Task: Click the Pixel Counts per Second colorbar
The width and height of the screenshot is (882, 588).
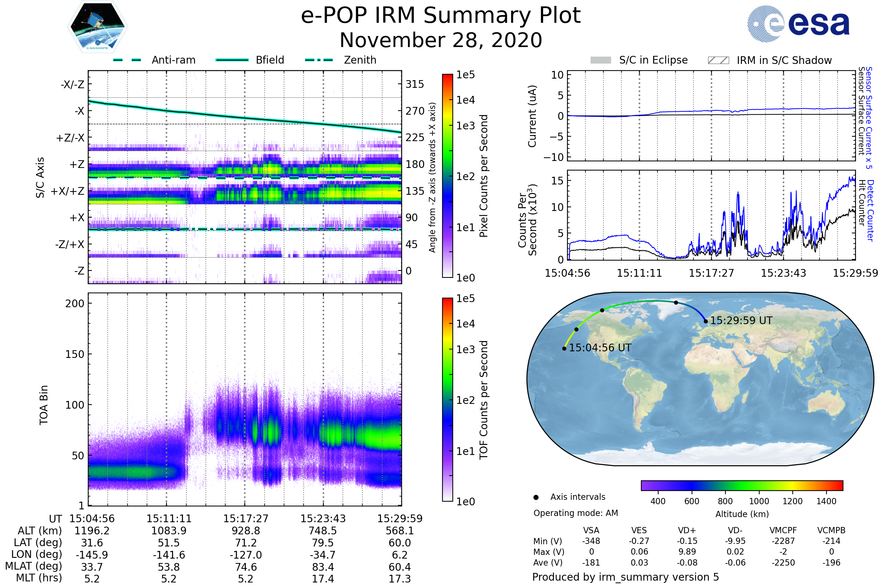Action: [x=447, y=176]
